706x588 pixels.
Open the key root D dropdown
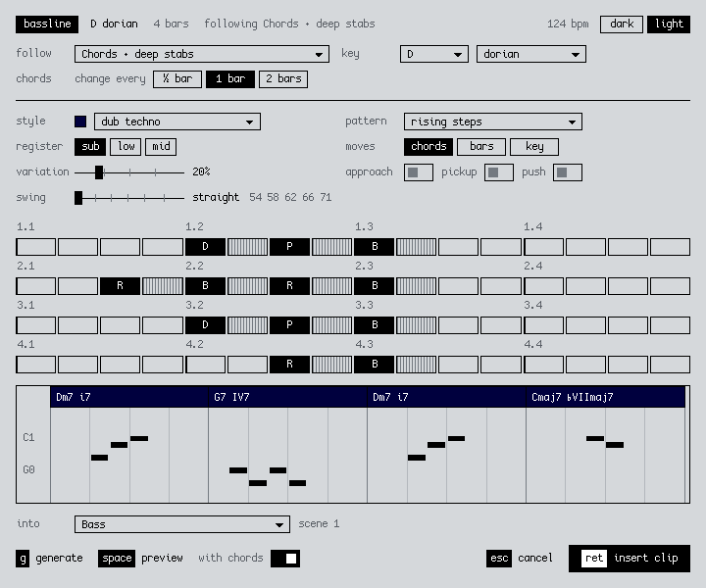point(434,54)
